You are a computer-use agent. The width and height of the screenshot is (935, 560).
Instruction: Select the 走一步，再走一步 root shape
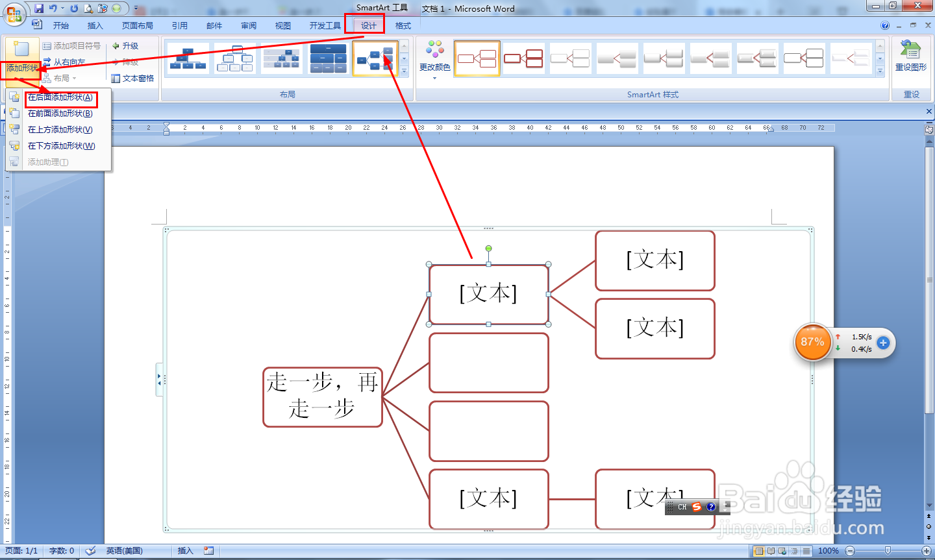(323, 397)
